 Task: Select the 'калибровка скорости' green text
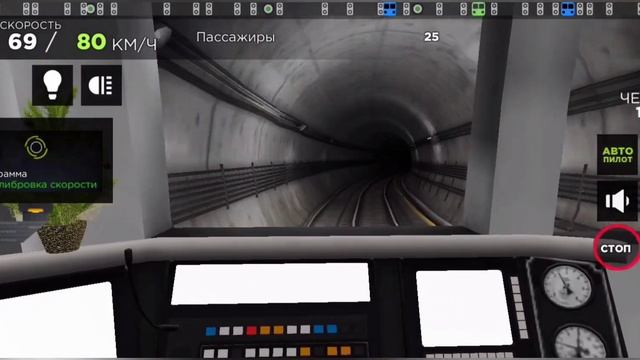pyautogui.click(x=49, y=185)
